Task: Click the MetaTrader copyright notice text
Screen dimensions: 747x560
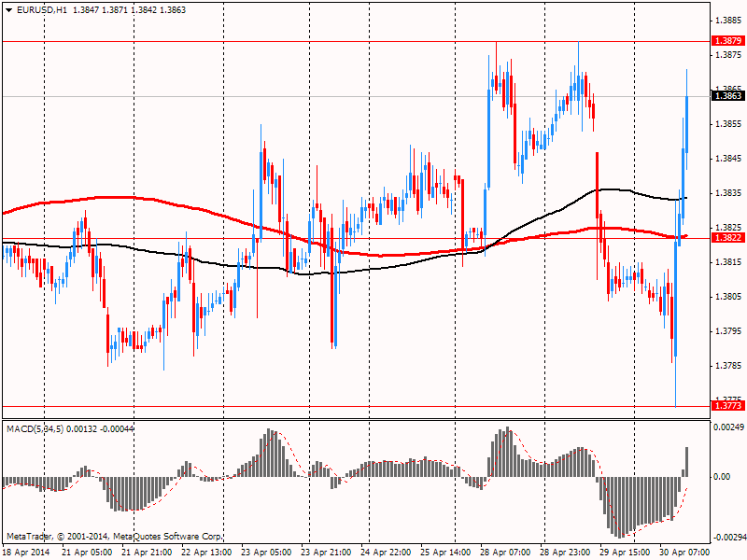Action: (x=114, y=537)
